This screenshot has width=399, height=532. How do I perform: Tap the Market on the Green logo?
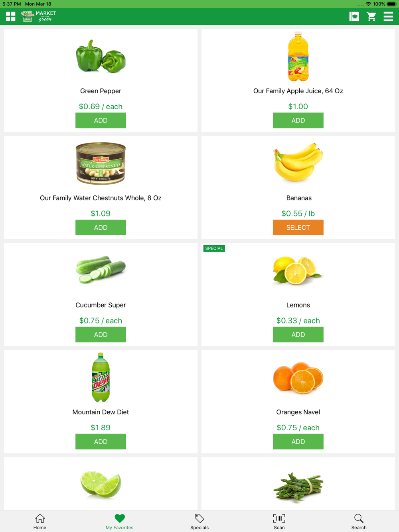point(39,16)
